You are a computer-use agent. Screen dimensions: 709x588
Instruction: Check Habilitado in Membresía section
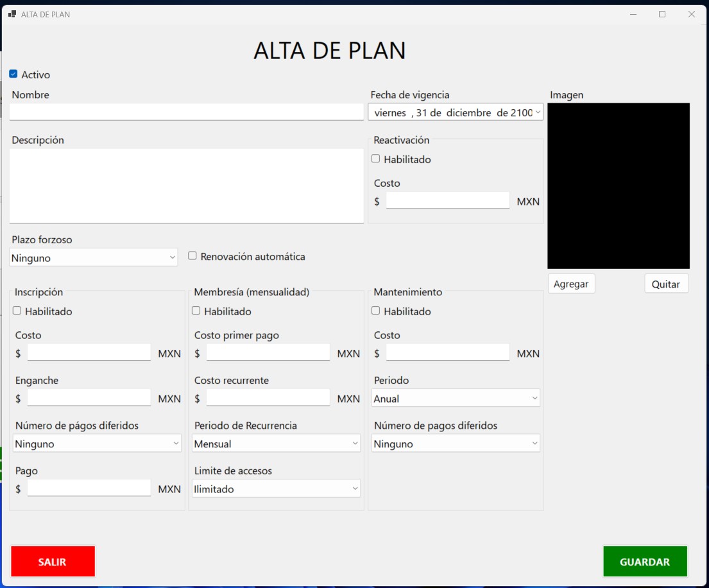pos(196,311)
